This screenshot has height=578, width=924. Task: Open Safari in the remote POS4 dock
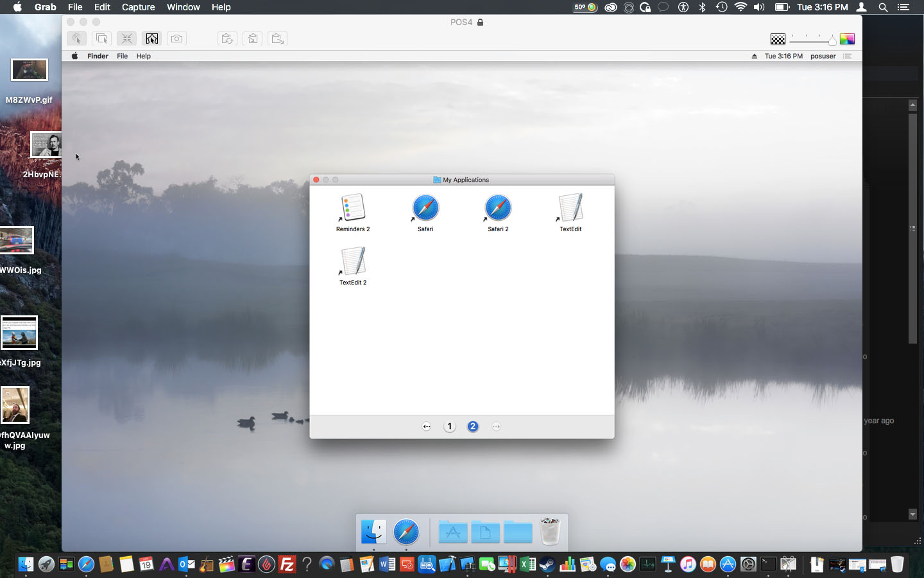pos(406,532)
